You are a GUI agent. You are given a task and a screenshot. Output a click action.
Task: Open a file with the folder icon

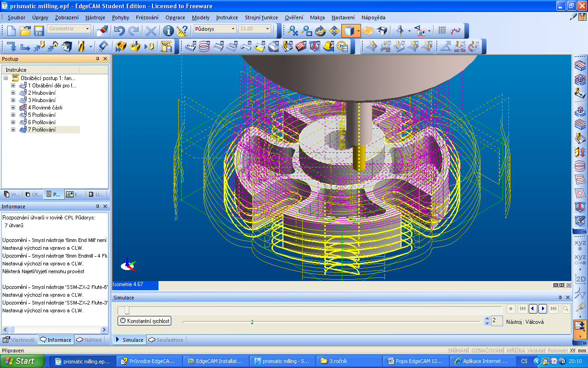point(25,31)
